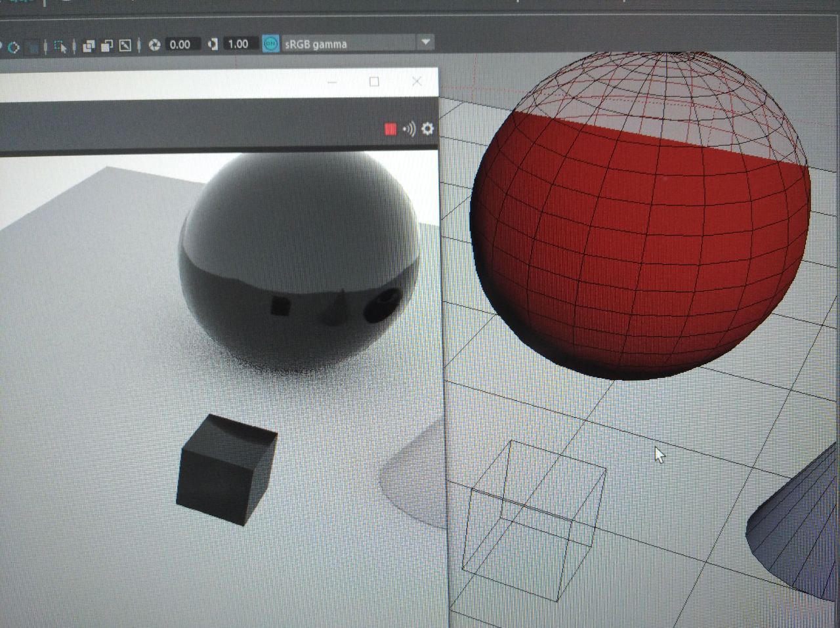Click the teal ring anti-aliasing icon
The image size is (840, 628).
point(14,47)
